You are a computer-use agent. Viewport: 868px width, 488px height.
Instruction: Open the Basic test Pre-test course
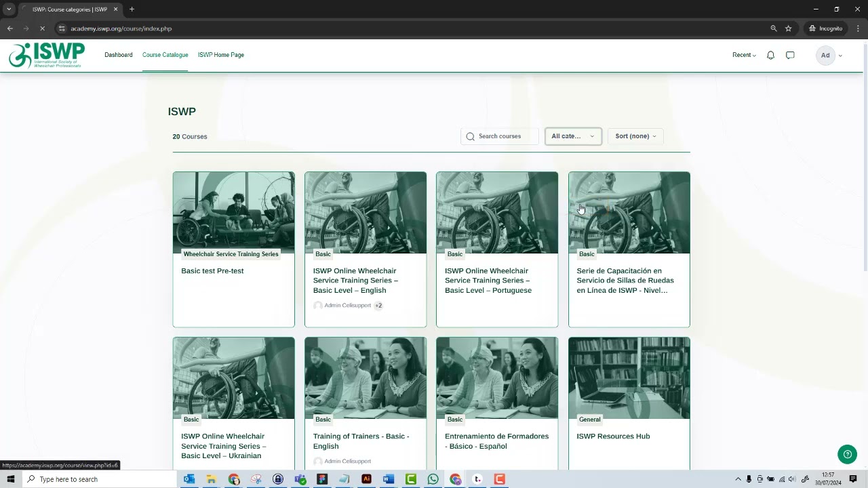click(x=212, y=271)
